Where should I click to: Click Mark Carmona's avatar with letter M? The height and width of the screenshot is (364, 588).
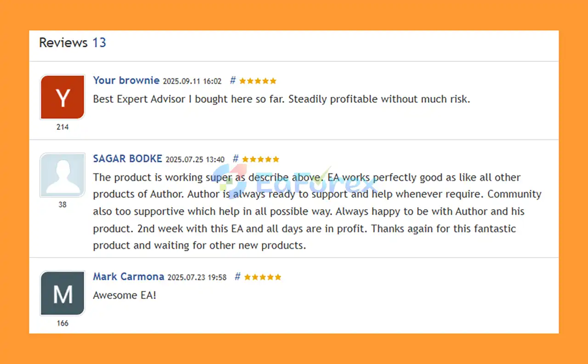pos(62,293)
